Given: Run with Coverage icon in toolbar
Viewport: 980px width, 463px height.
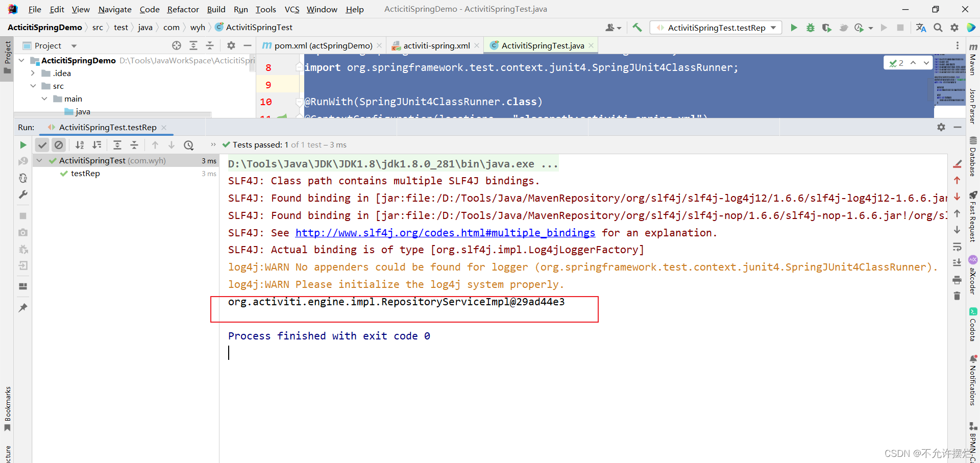Looking at the screenshot, I should 827,28.
